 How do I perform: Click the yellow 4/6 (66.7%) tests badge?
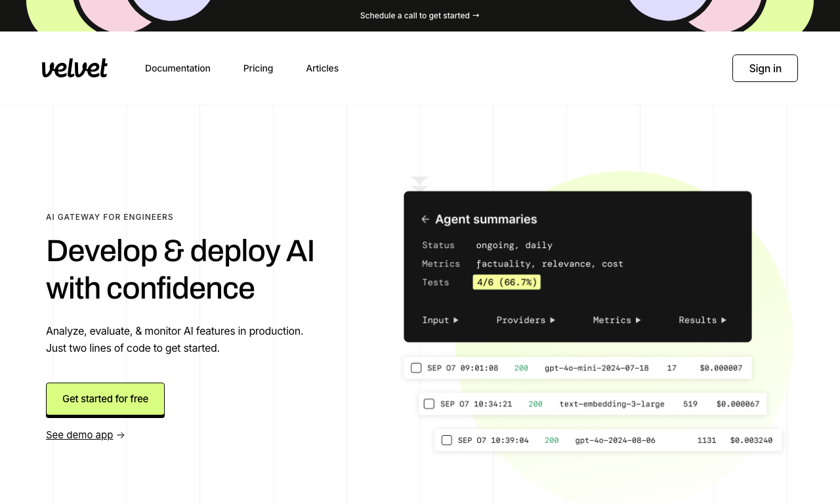coord(507,282)
